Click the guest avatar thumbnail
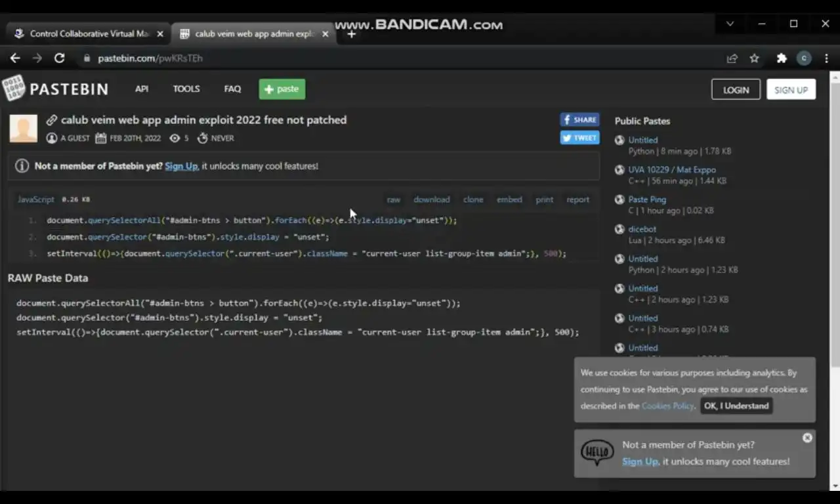The image size is (840, 504). [x=24, y=129]
